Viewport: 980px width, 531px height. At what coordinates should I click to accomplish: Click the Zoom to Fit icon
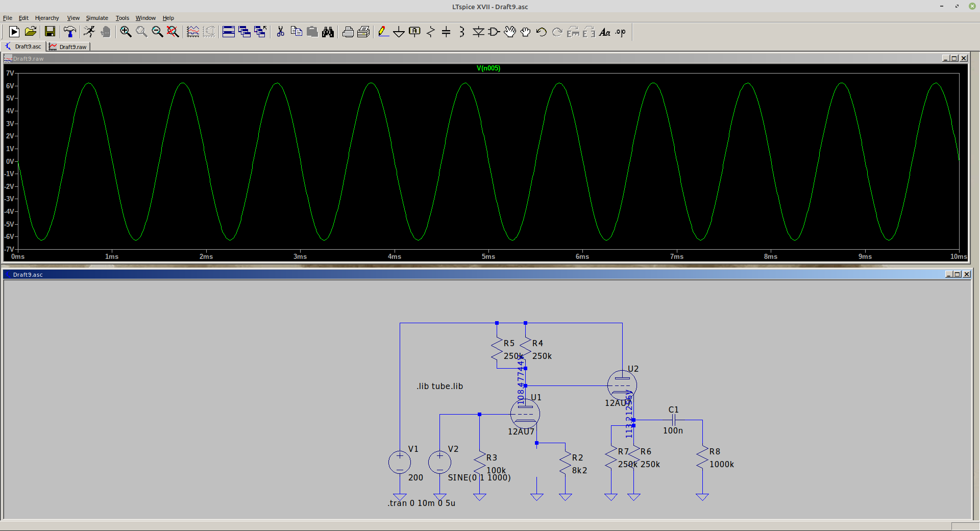(173, 32)
